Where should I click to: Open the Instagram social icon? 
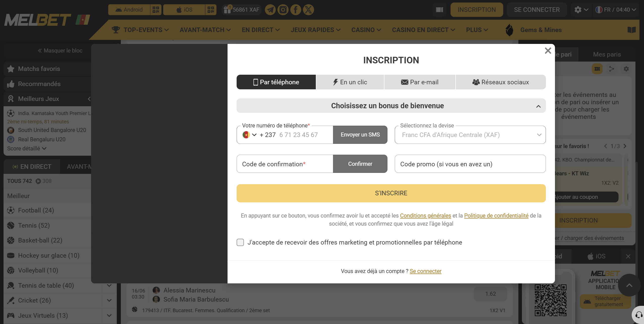pyautogui.click(x=283, y=10)
